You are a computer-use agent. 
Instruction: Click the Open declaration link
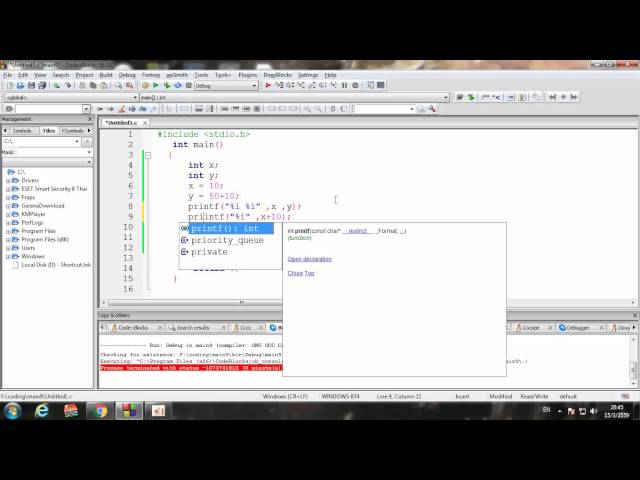coord(309,259)
